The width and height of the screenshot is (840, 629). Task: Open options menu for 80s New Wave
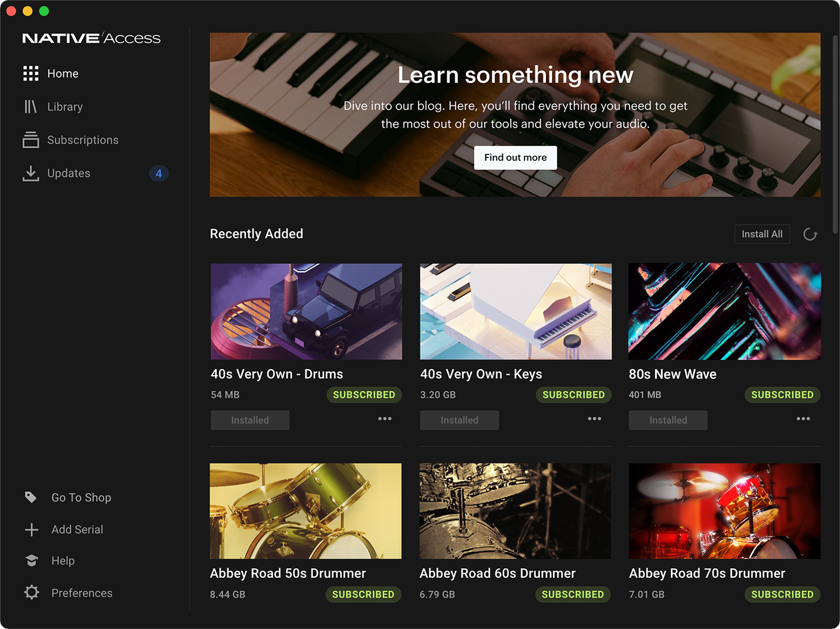[x=803, y=419]
